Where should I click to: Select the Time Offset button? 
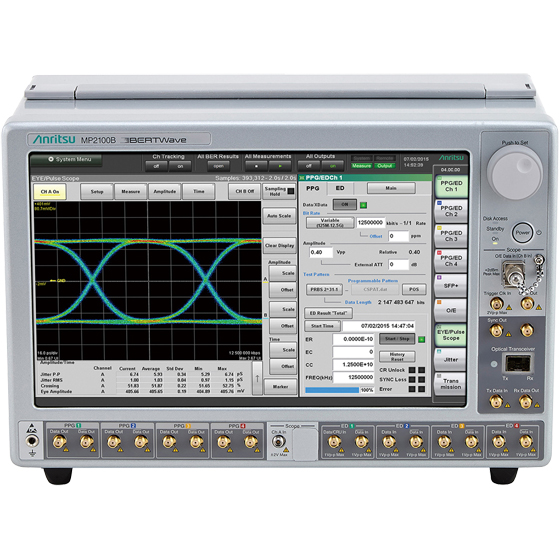pyautogui.click(x=282, y=366)
